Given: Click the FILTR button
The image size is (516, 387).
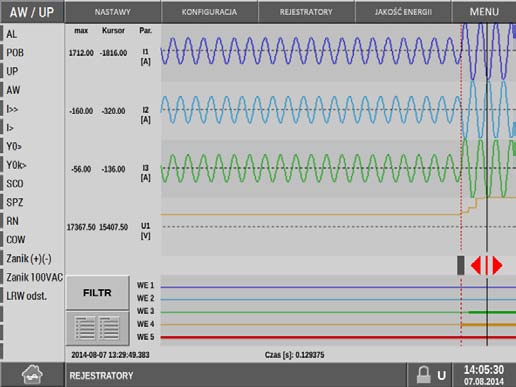Looking at the screenshot, I should coord(97,293).
